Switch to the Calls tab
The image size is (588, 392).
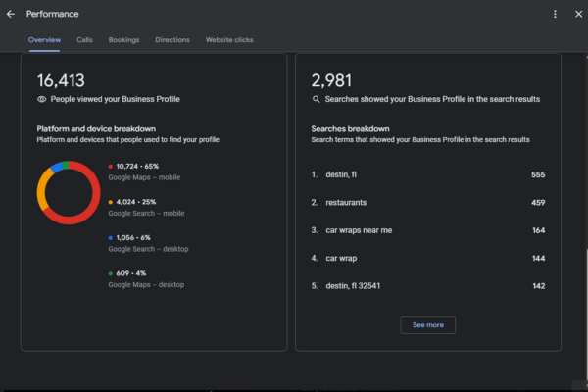(x=84, y=40)
